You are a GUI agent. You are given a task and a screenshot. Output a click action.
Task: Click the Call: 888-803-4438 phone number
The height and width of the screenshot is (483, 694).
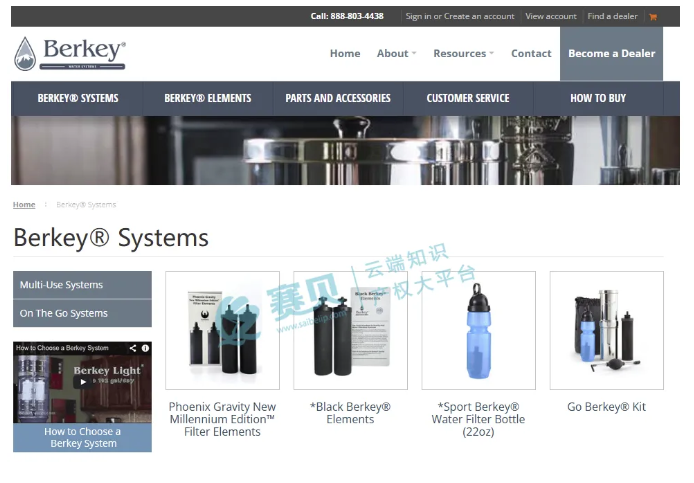(347, 16)
